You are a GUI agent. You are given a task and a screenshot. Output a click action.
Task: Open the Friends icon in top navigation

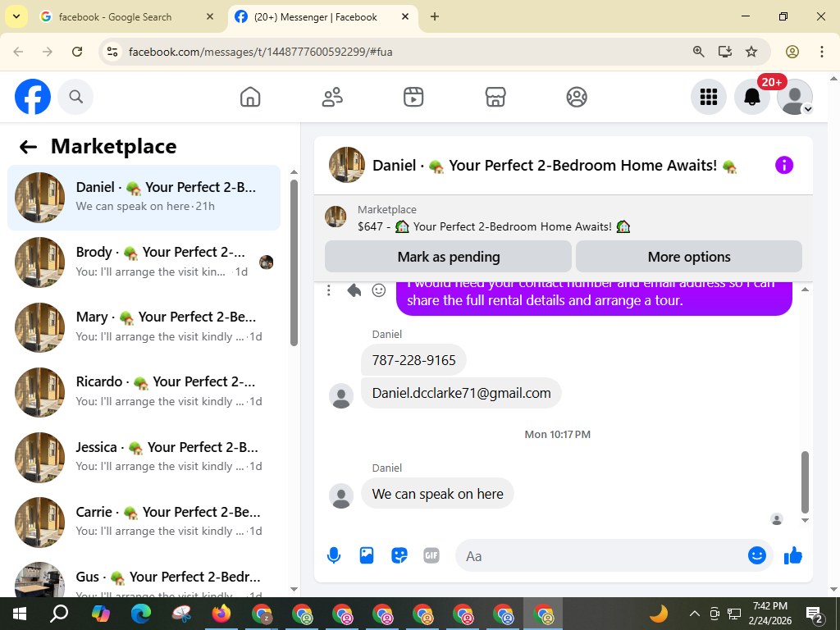[332, 97]
